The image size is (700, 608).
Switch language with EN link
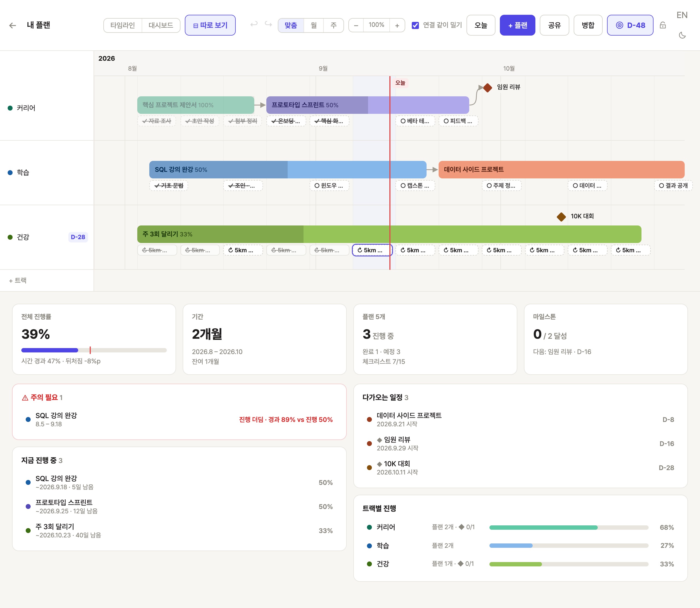(x=682, y=15)
